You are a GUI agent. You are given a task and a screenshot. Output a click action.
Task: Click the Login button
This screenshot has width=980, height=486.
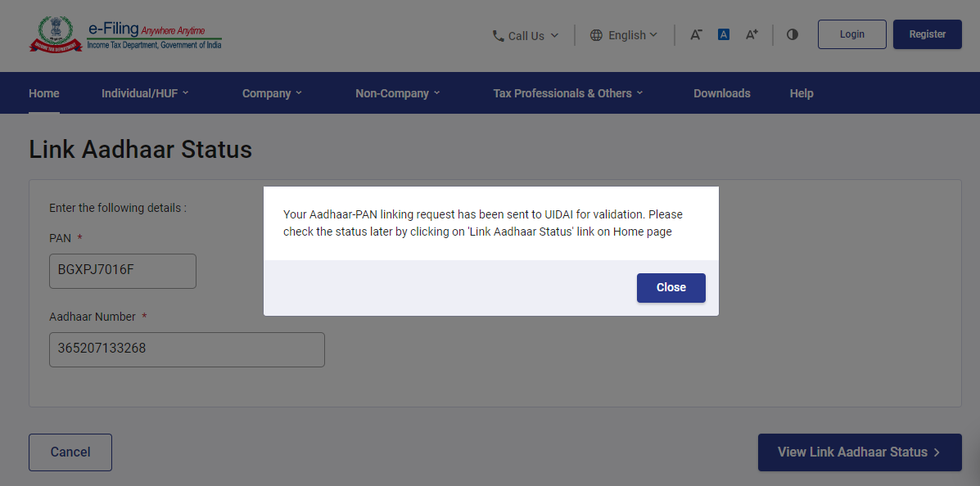coord(851,34)
